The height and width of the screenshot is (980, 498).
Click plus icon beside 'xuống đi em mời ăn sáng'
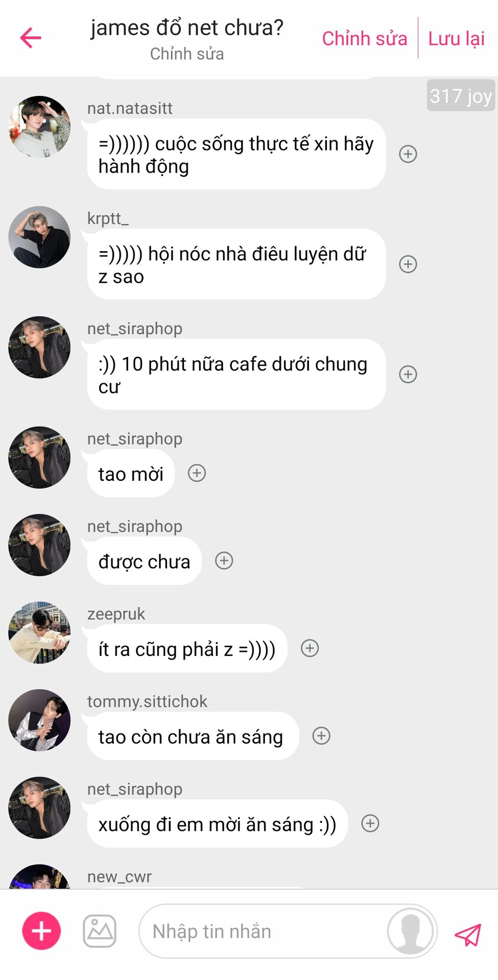[x=370, y=823]
